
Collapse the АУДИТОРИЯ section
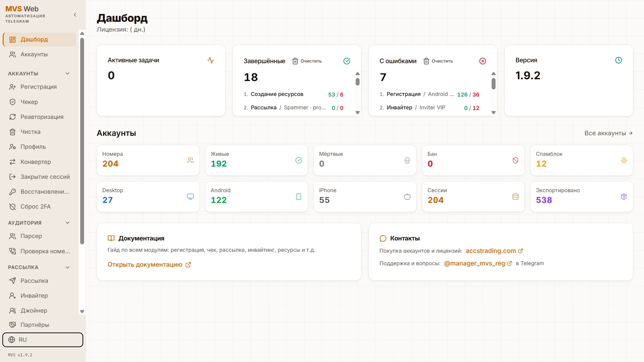(x=67, y=223)
